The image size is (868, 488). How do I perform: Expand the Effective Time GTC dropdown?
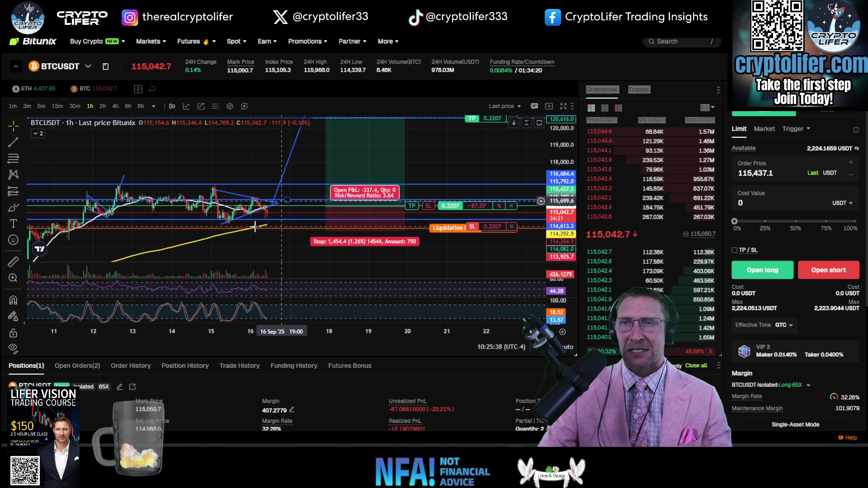(x=790, y=325)
